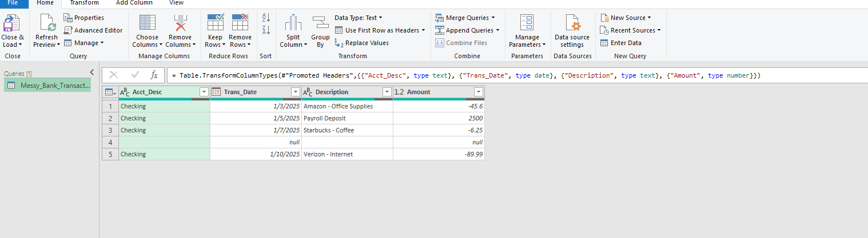Image resolution: width=868 pixels, height=238 pixels.
Task: Expand the Use First Row as Headers dropdown
Action: [x=423, y=30]
